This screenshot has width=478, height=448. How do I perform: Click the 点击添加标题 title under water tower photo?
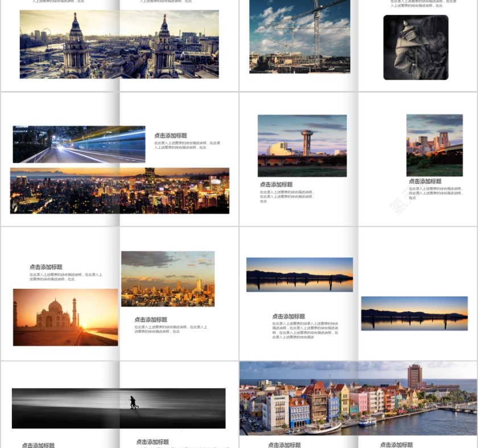[276, 185]
